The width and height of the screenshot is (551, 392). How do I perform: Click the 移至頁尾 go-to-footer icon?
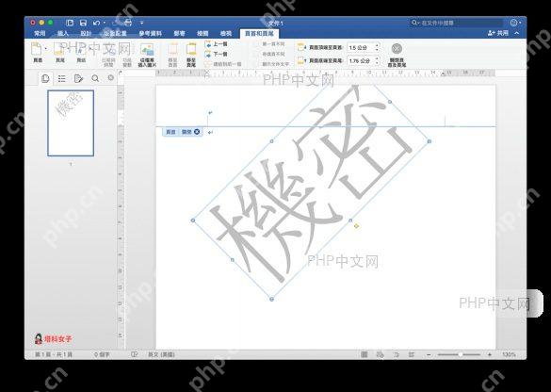click(191, 55)
